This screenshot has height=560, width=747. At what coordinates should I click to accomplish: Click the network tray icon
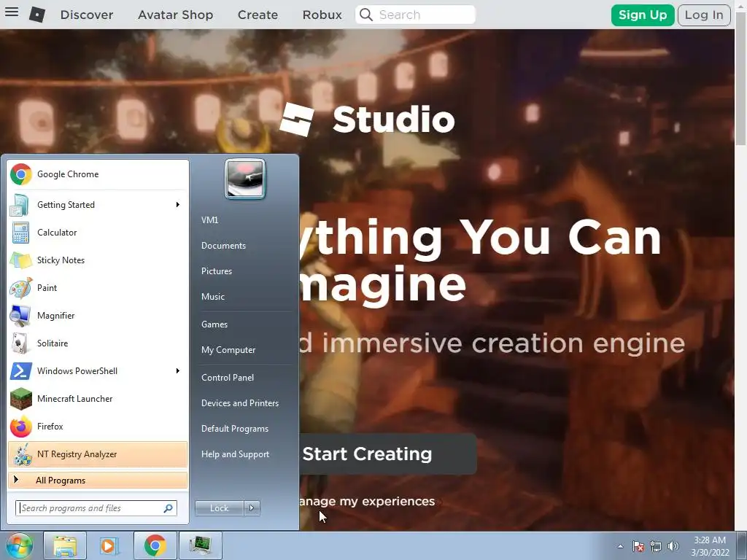(656, 546)
